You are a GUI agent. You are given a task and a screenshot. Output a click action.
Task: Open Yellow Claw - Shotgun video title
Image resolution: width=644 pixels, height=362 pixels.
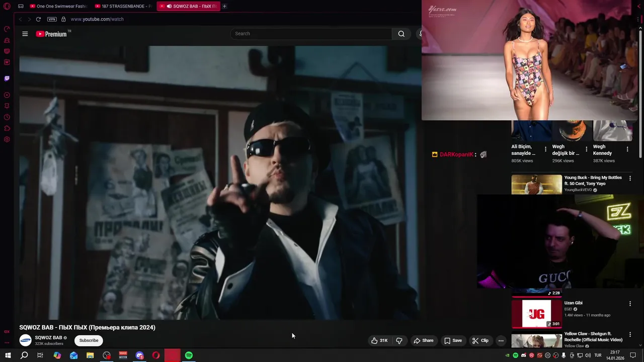(593, 336)
